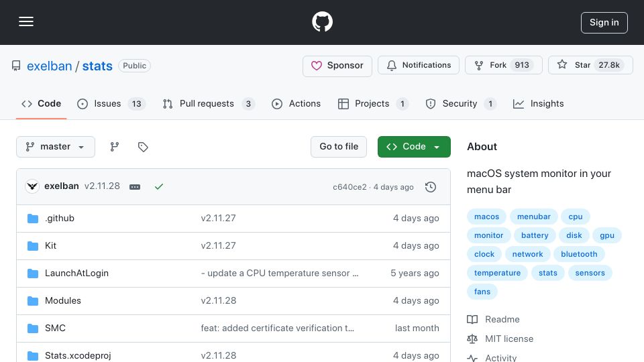The width and height of the screenshot is (644, 362).
Task: Select the monitor topic tag
Action: 489,235
